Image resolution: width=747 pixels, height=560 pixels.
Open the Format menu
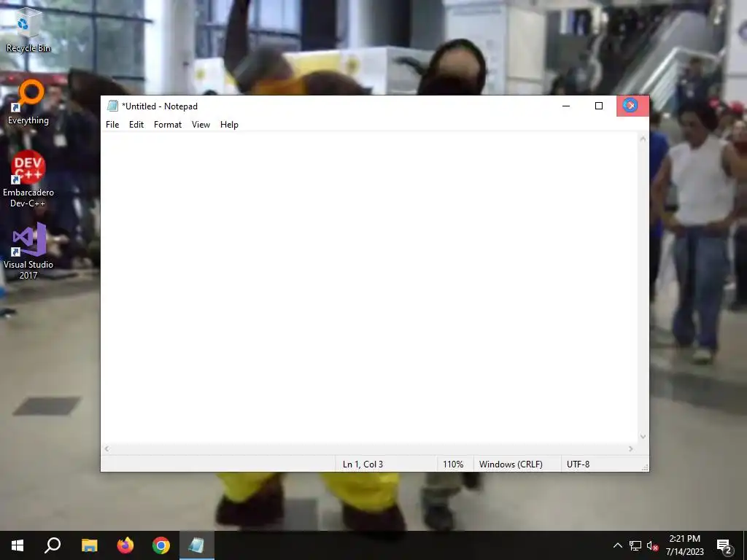[168, 124]
